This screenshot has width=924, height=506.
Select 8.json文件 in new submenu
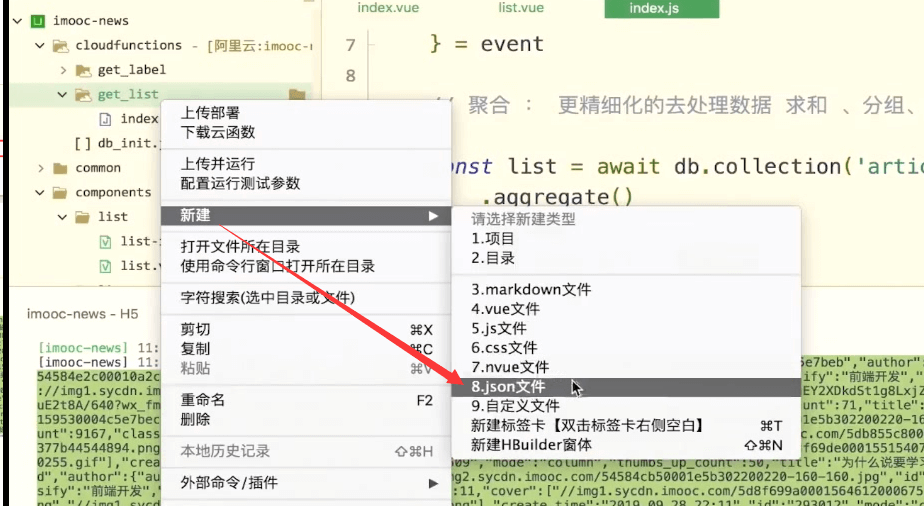coord(626,387)
